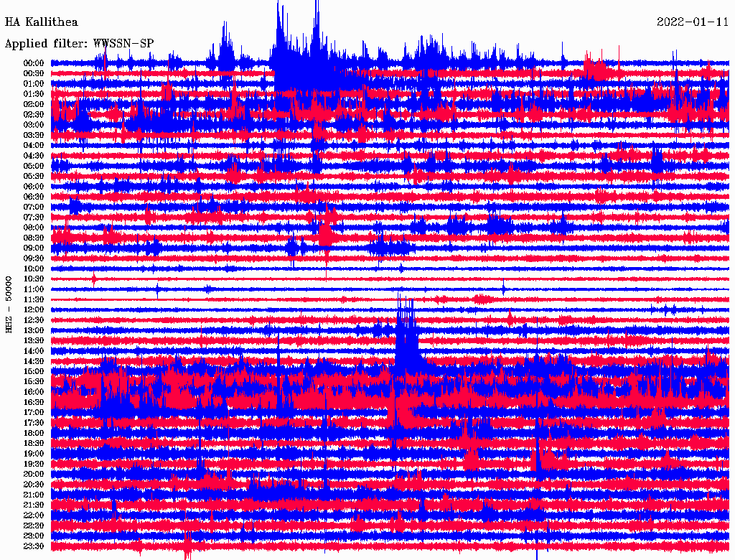Select the 23:30 time label

coord(34,546)
